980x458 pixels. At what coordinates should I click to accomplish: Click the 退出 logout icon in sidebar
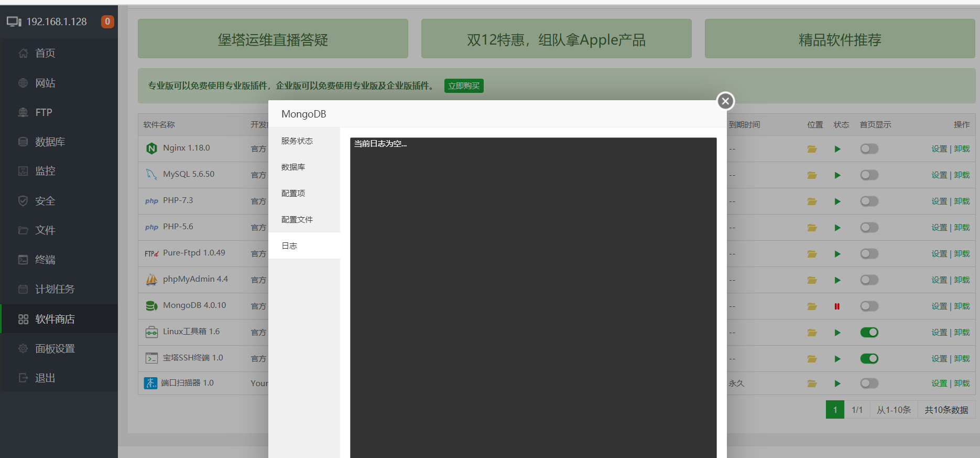click(x=23, y=378)
